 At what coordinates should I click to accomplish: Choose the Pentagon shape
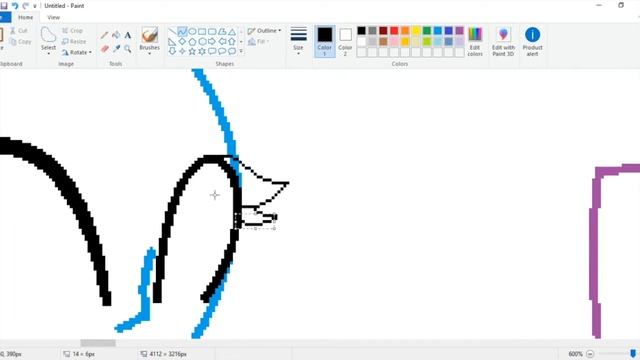pyautogui.click(x=192, y=42)
